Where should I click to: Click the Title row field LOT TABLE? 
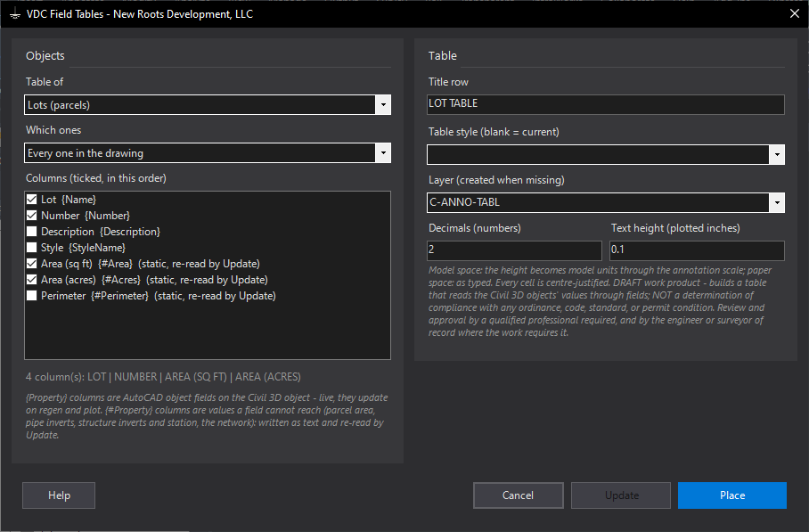coord(606,105)
